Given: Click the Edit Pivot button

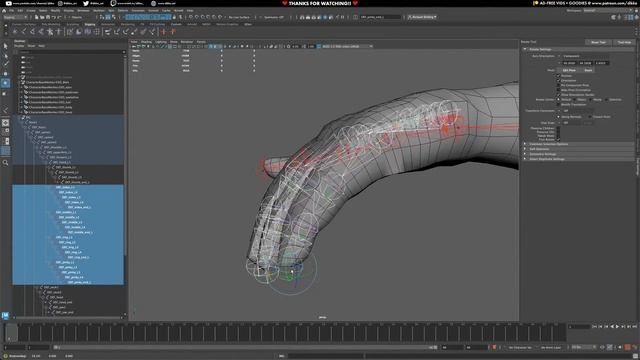Looking at the screenshot, I should pos(569,70).
